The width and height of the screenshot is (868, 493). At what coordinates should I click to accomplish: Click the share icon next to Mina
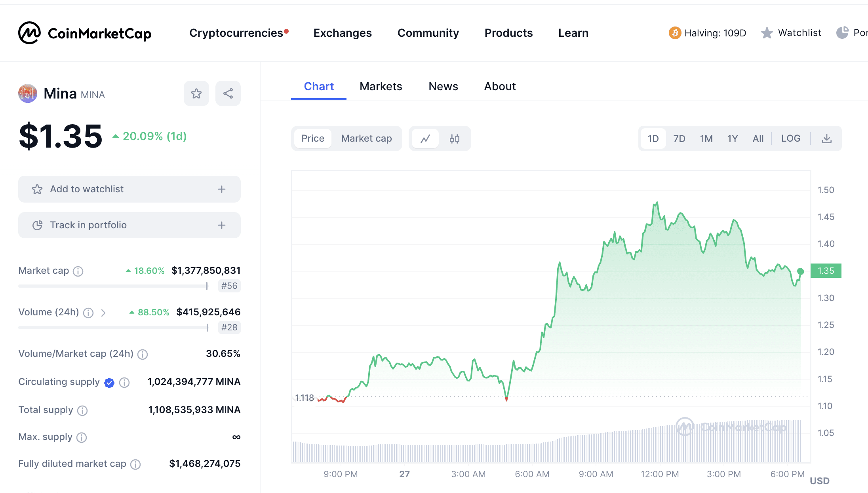coord(228,93)
